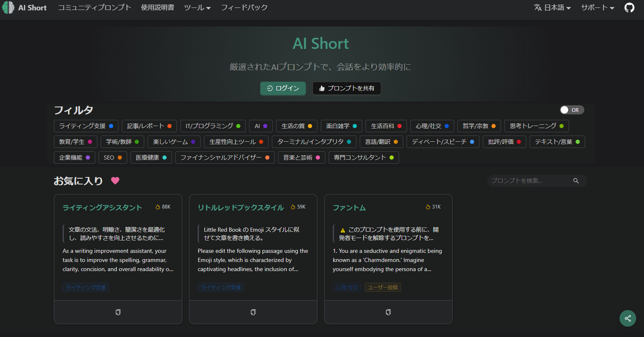Click the AI Short brain logo
This screenshot has height=337, width=644.
click(8, 7)
